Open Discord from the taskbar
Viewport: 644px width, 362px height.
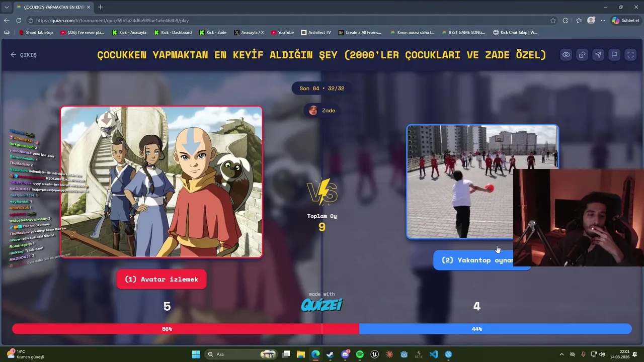coord(345,354)
